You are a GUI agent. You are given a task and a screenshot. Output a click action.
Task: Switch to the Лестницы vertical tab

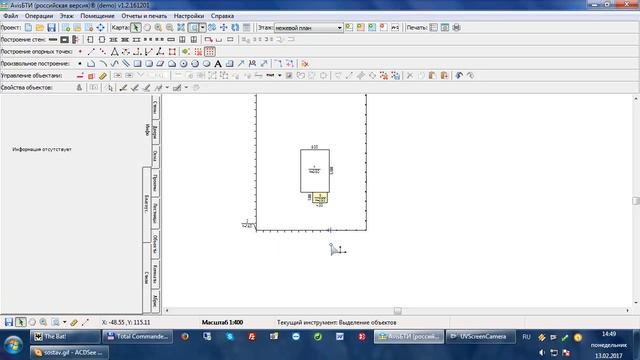155,213
